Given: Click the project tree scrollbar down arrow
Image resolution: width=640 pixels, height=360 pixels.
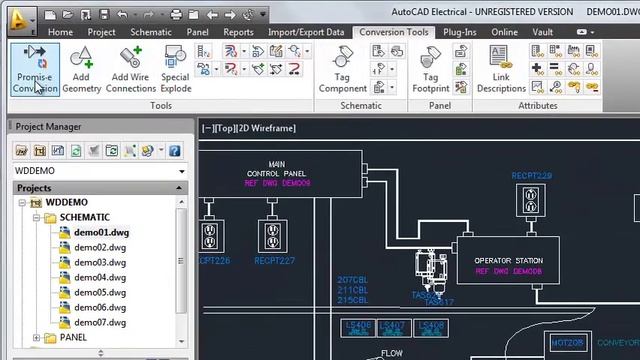Looking at the screenshot, I should pos(181,342).
